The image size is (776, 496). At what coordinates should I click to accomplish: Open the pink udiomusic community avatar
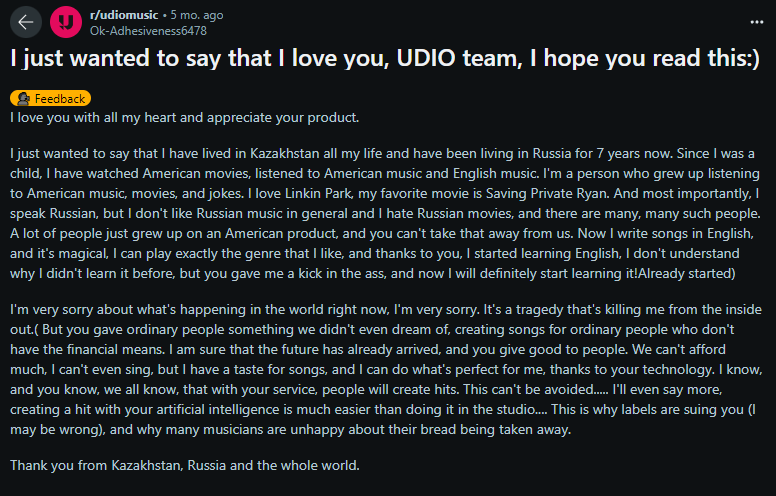point(66,22)
